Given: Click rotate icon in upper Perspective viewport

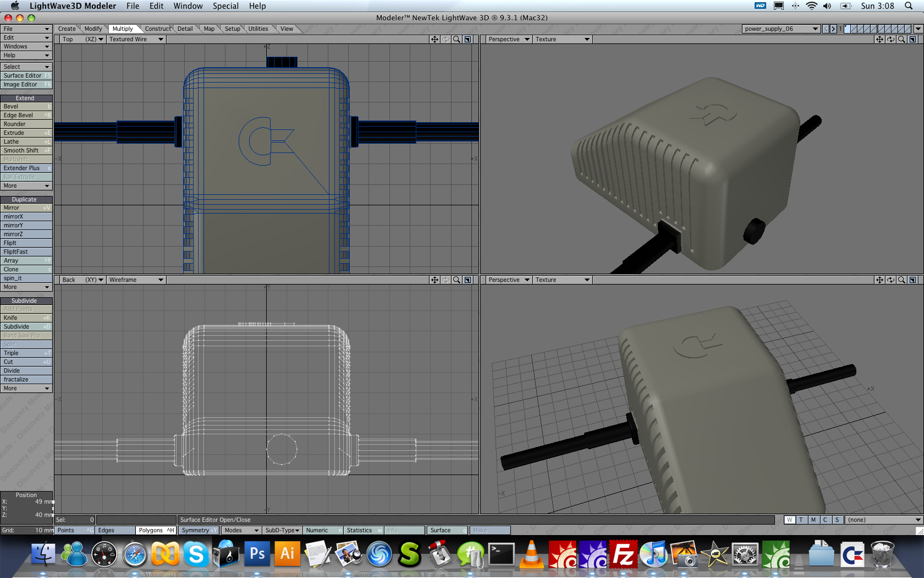Looking at the screenshot, I should pos(890,40).
